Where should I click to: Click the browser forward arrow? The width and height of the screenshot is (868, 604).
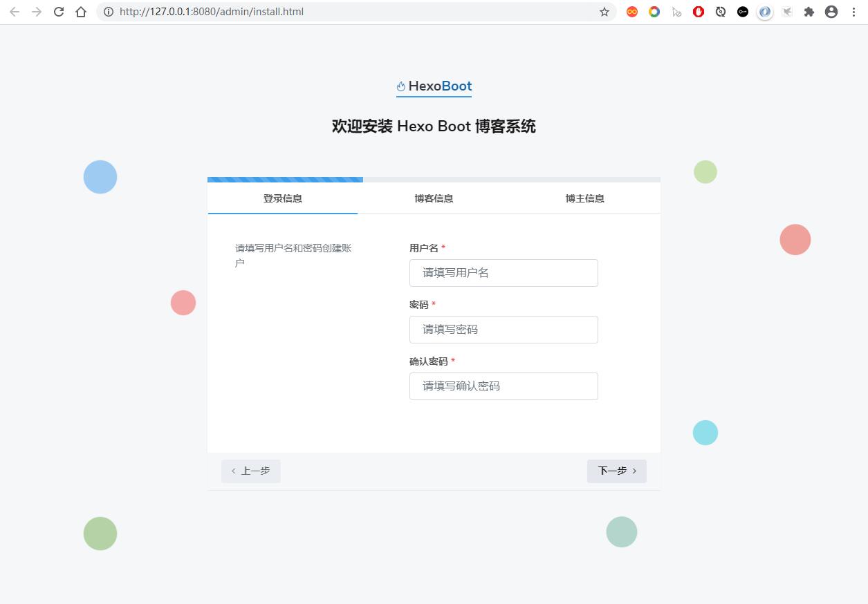(x=37, y=12)
